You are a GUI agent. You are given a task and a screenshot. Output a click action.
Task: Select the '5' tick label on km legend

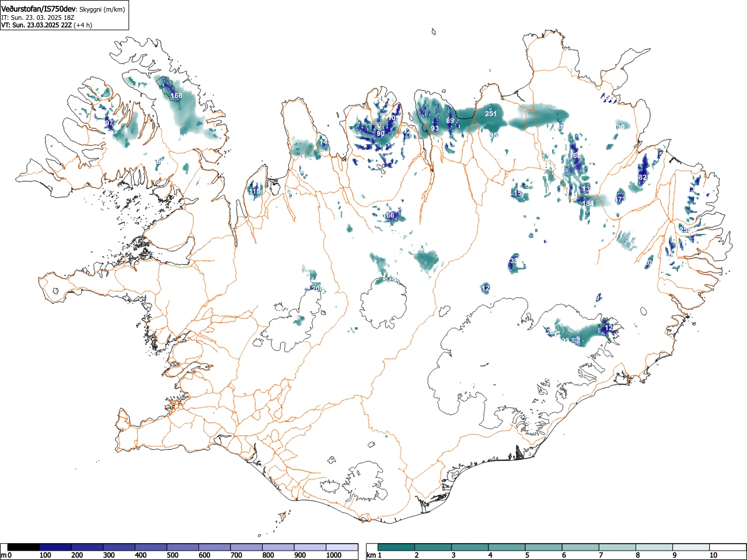click(526, 555)
